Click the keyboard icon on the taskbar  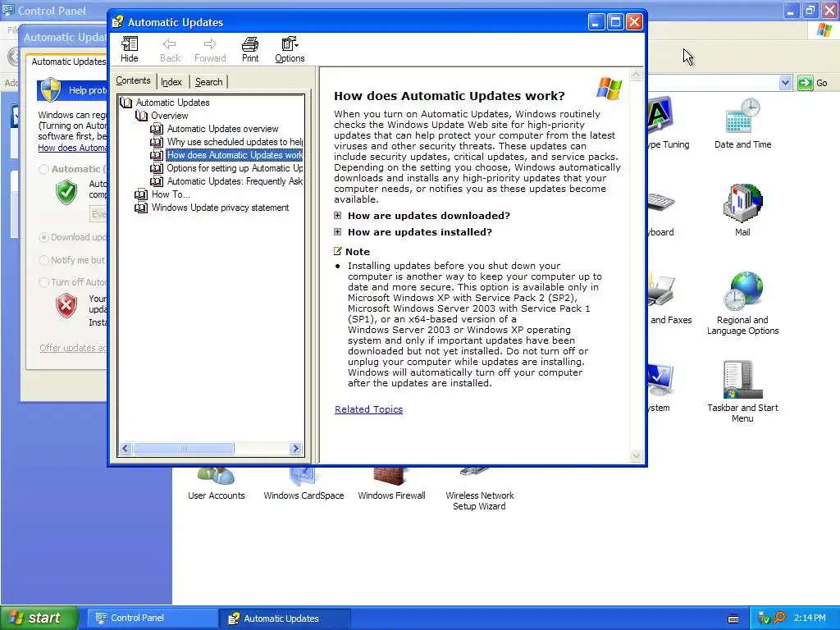[x=733, y=619]
